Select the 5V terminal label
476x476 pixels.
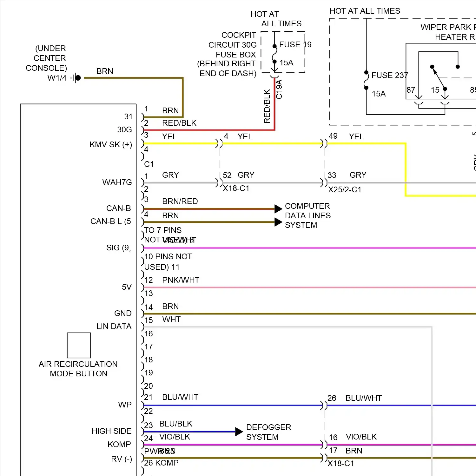point(127,287)
